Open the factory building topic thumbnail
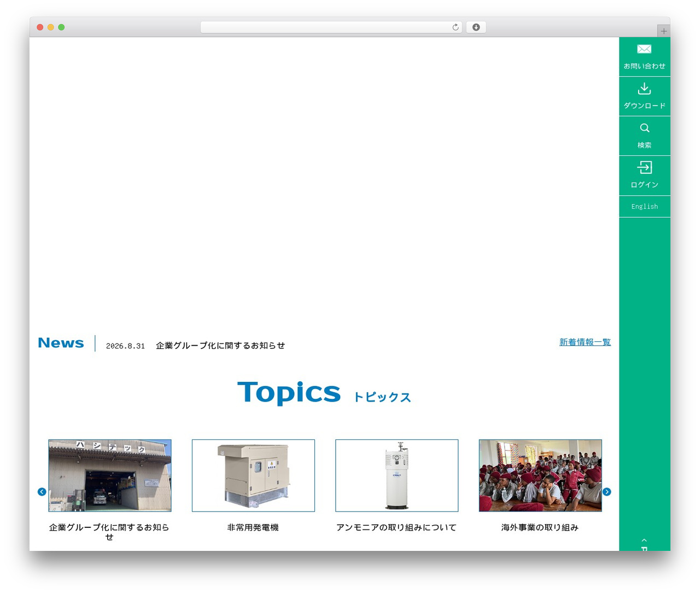700x593 pixels. pyautogui.click(x=110, y=475)
